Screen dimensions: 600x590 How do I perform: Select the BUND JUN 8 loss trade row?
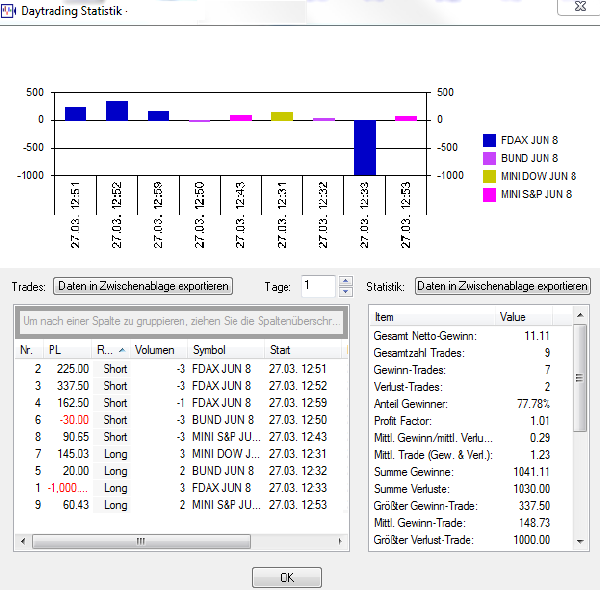tap(180, 419)
